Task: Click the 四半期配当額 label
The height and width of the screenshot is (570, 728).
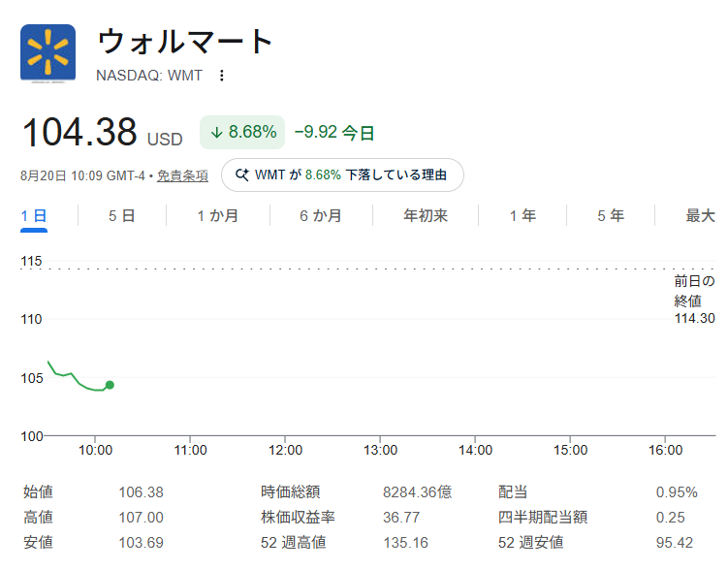Action: [543, 517]
